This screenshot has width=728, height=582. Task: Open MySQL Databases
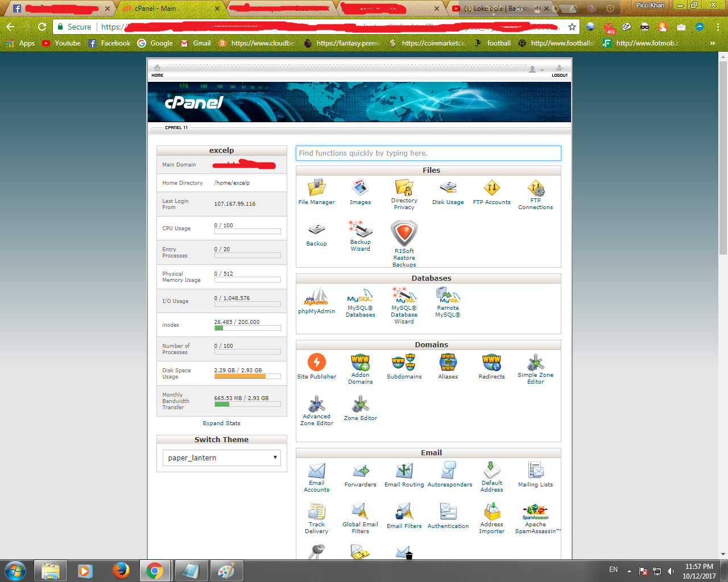[360, 303]
